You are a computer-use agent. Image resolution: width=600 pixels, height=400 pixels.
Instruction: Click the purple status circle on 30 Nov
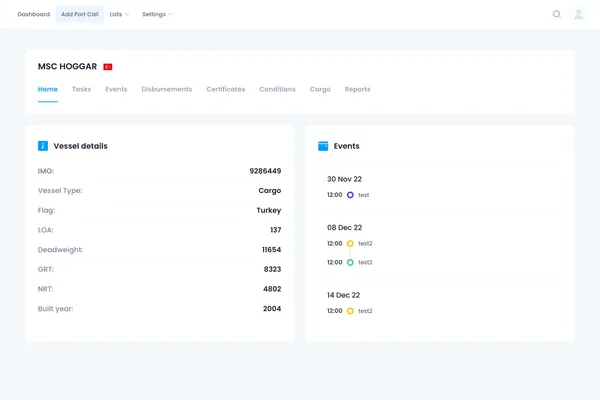click(350, 195)
